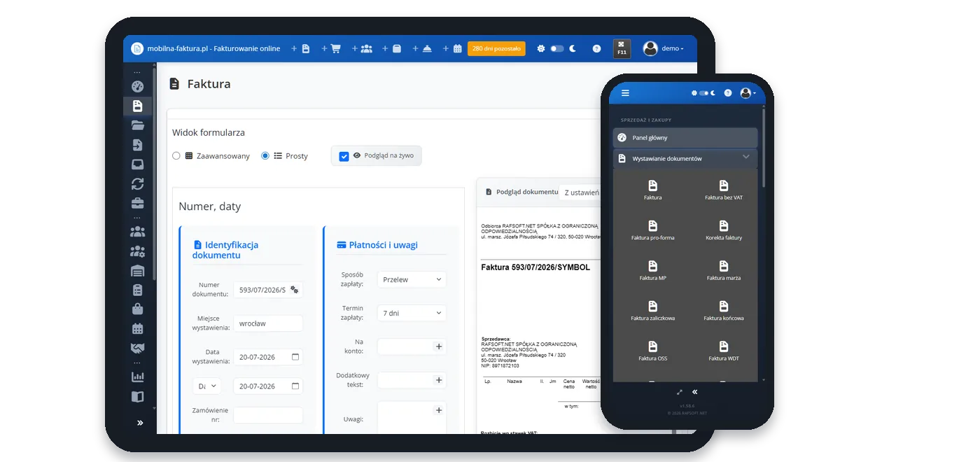
Task: Toggle F11 fullscreen button
Action: coord(622,48)
